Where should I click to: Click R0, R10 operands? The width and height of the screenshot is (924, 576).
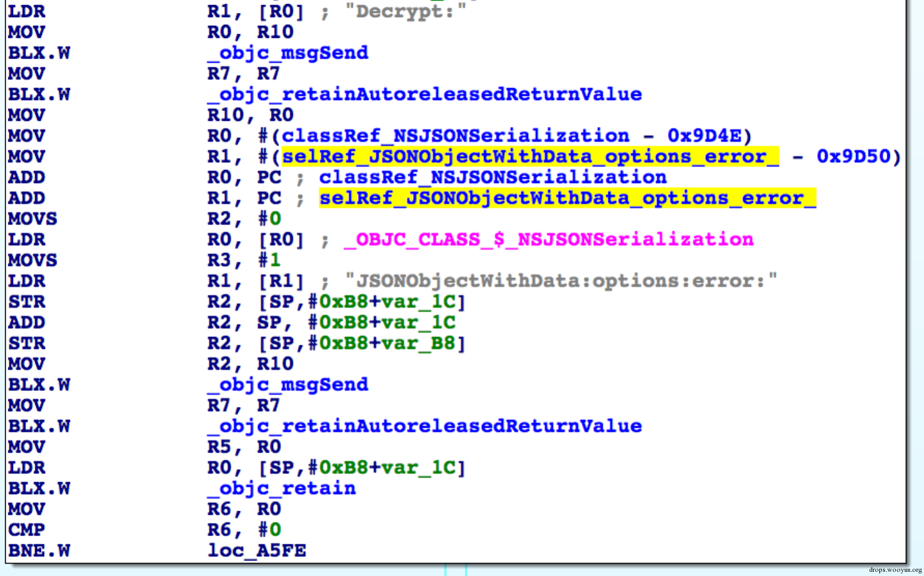pos(250,32)
